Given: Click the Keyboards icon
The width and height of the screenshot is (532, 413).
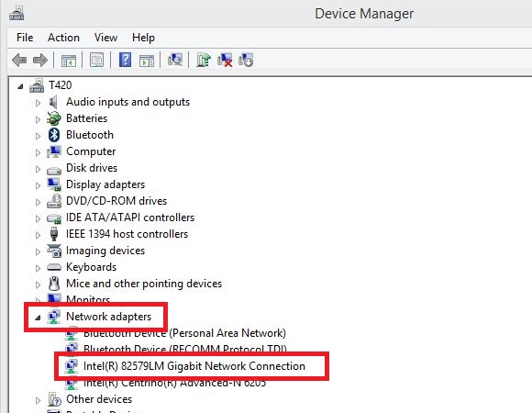Looking at the screenshot, I should [54, 267].
